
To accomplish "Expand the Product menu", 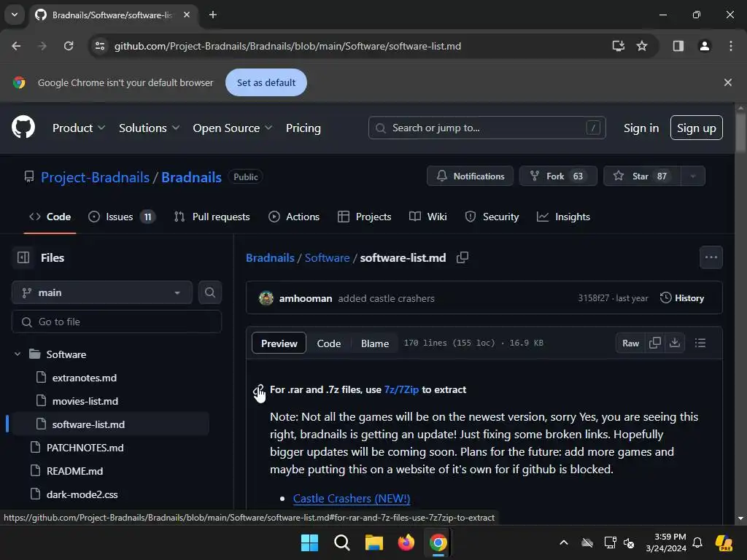I will click(x=79, y=128).
